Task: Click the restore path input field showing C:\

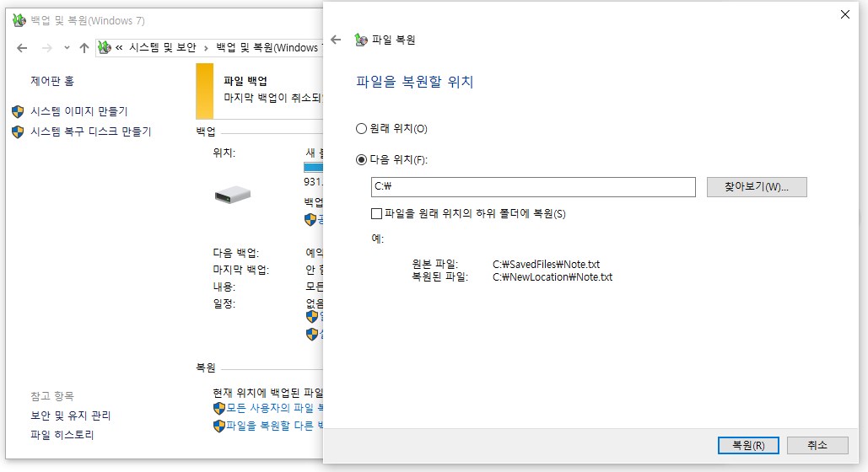Action: [x=533, y=187]
